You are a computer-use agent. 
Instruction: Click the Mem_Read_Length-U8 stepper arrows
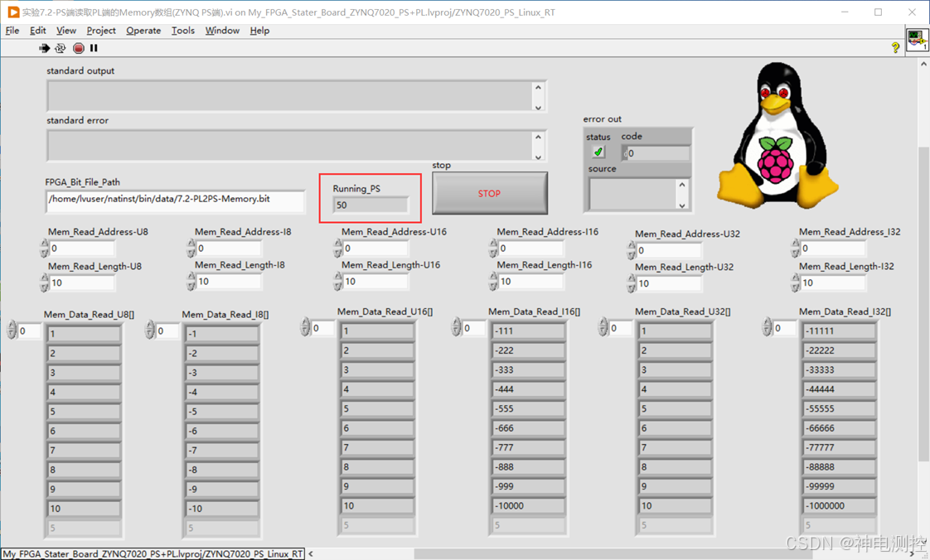coord(45,282)
